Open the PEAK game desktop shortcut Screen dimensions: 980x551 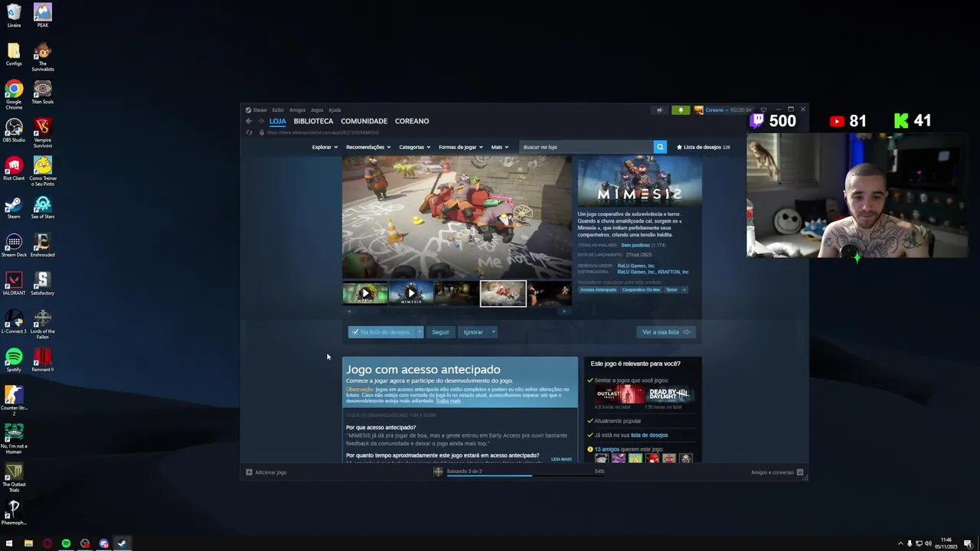[x=43, y=15]
